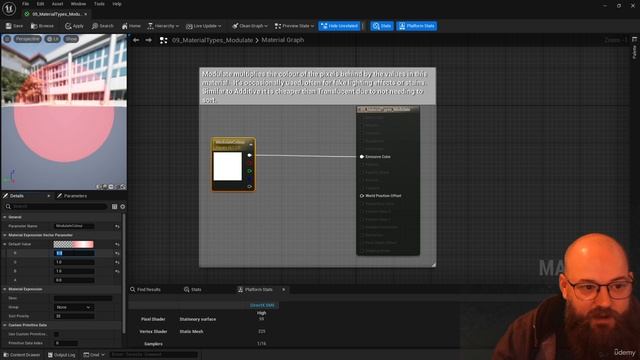Switch to the Details tab
640x360 pixels.
pyautogui.click(x=16, y=196)
